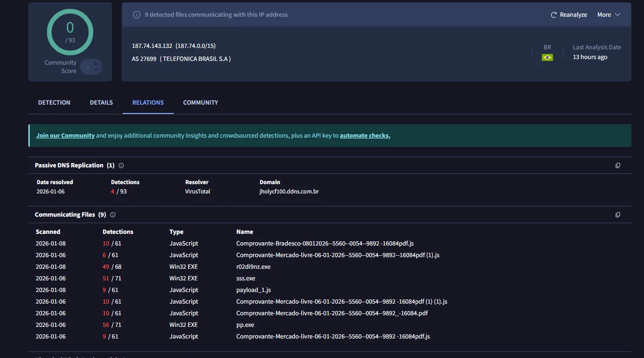644x358 pixels.
Task: Click info icon next to Passive DNS Replication
Action: click(121, 166)
